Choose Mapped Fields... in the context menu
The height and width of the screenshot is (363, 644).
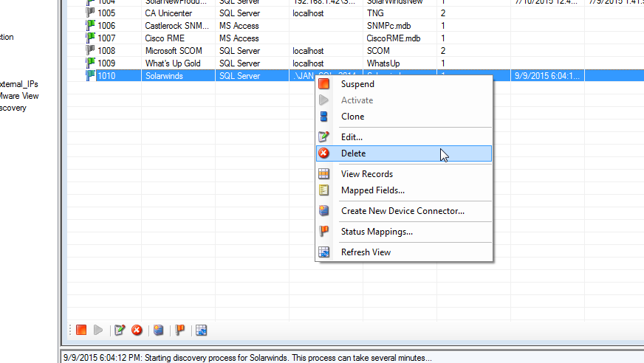[x=372, y=190]
